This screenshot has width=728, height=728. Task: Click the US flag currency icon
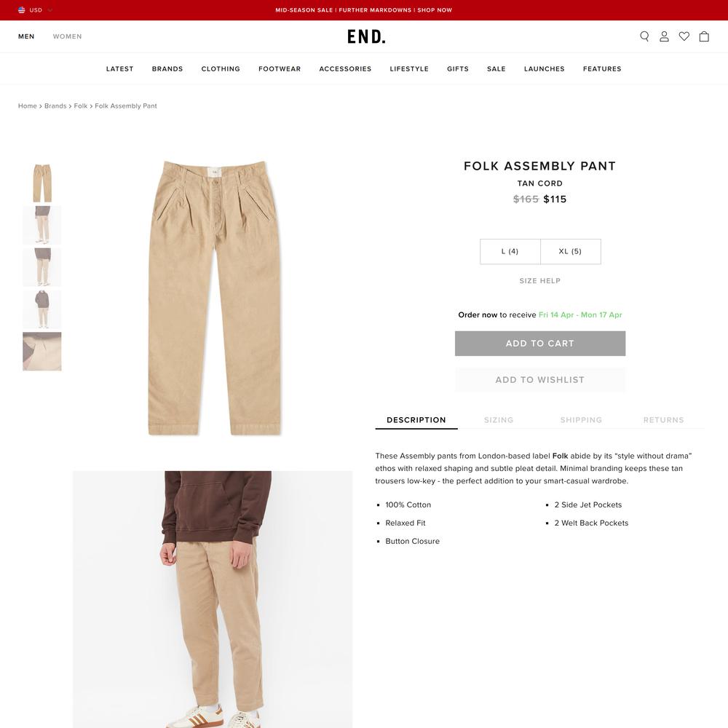[21, 9]
